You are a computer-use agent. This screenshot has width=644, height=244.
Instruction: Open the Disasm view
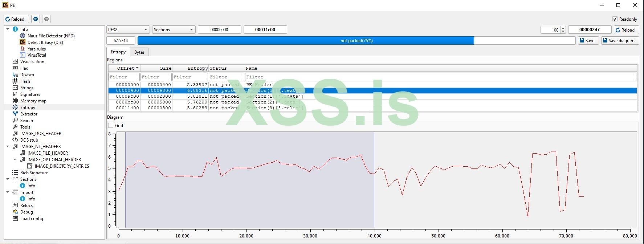[27, 75]
